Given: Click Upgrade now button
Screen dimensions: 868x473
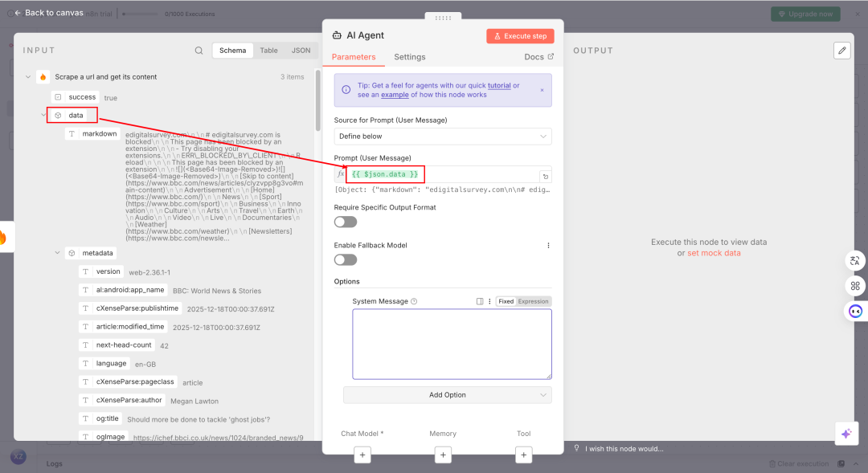Looking at the screenshot, I should pos(805,14).
